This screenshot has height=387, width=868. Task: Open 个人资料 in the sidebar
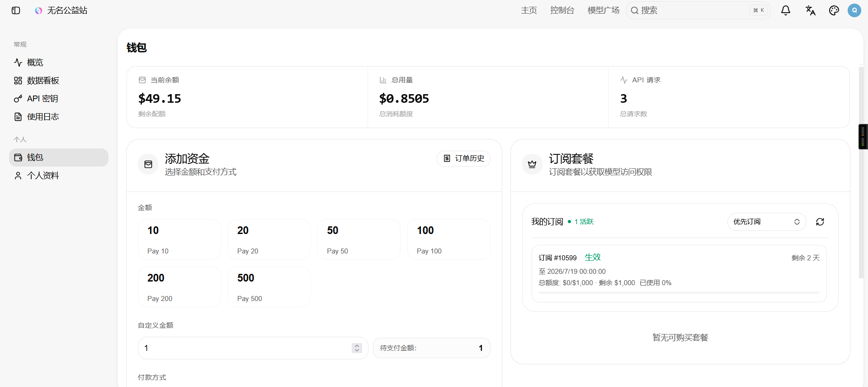[x=59, y=176]
